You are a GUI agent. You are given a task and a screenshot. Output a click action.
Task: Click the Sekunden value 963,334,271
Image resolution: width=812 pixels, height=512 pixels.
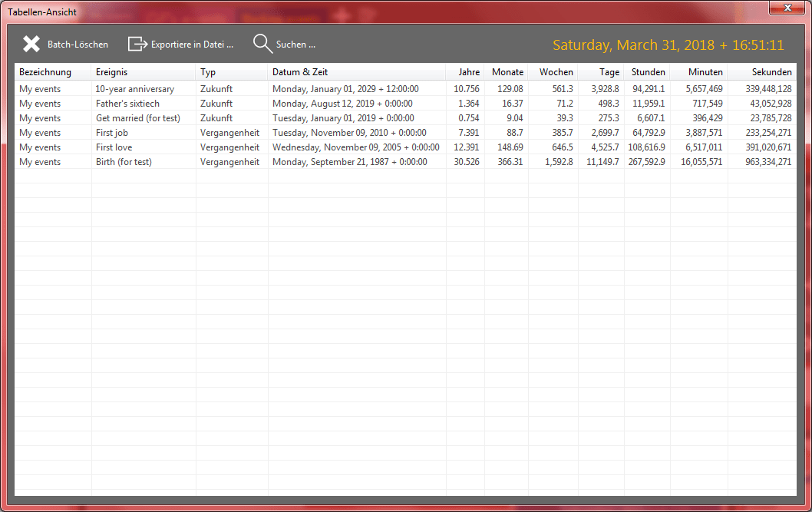point(768,161)
